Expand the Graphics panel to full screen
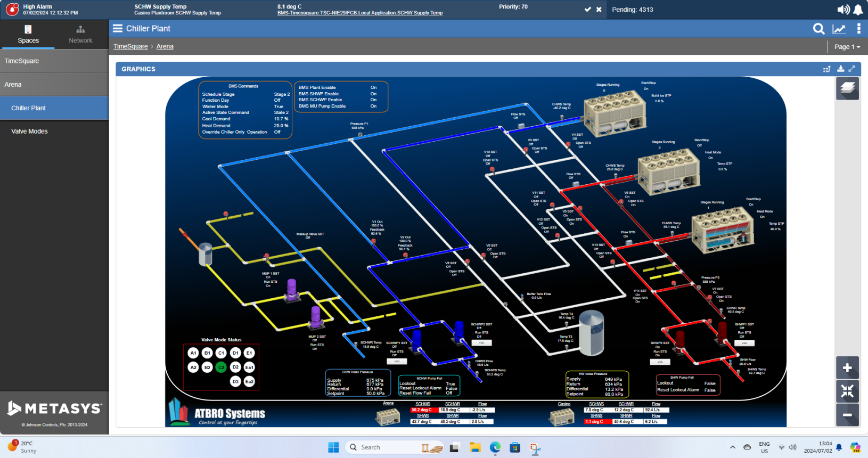The width and height of the screenshot is (868, 458). tap(852, 69)
